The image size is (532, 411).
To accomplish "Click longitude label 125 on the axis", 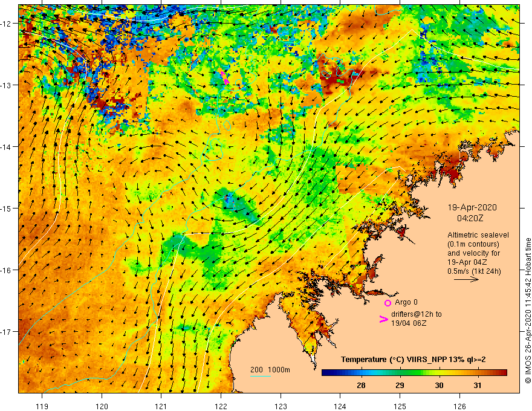I will [x=400, y=406].
